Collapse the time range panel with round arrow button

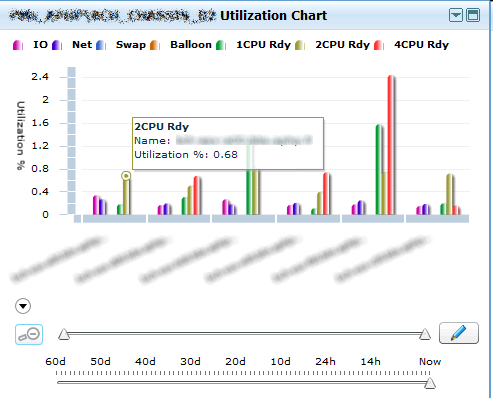pyautogui.click(x=23, y=306)
